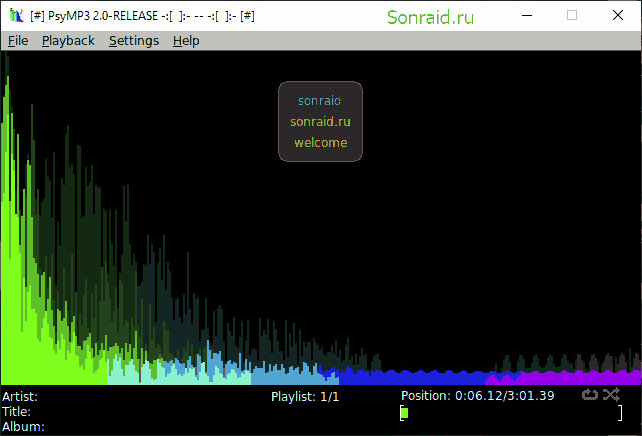Click the 'welcome' text in the overlay
Image resolution: width=642 pixels, height=436 pixels.
(321, 142)
